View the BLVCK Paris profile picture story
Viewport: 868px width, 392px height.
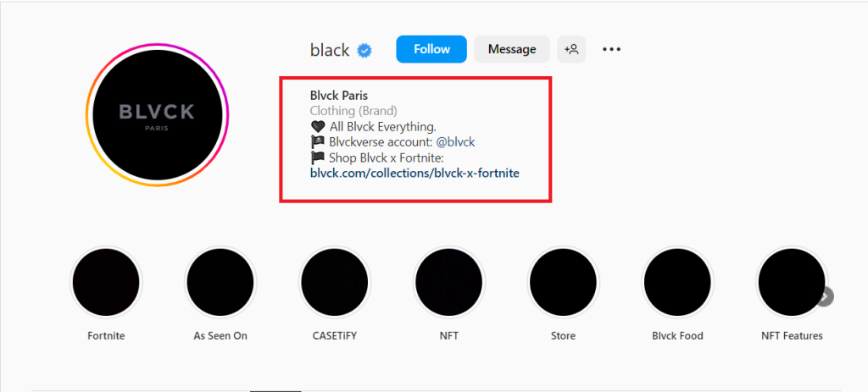pos(158,115)
